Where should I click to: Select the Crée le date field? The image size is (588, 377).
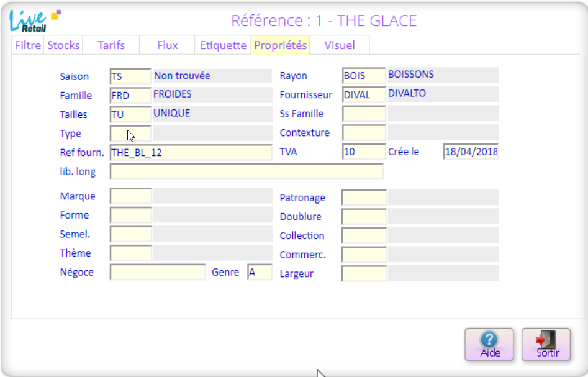coord(471,152)
